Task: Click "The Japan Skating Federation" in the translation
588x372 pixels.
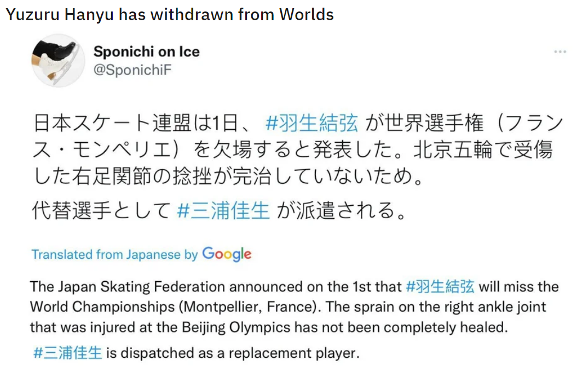Action: click(x=128, y=287)
